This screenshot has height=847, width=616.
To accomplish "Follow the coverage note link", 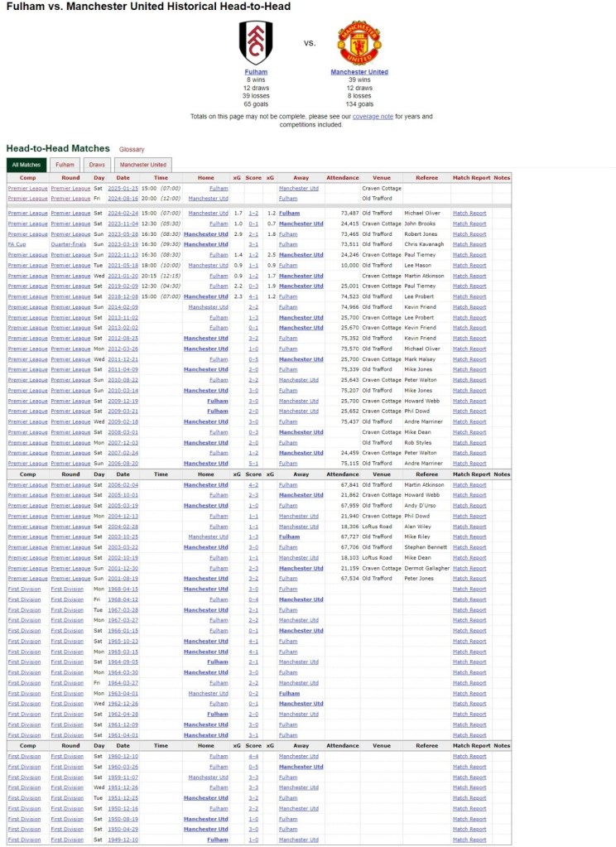I will coord(371,117).
